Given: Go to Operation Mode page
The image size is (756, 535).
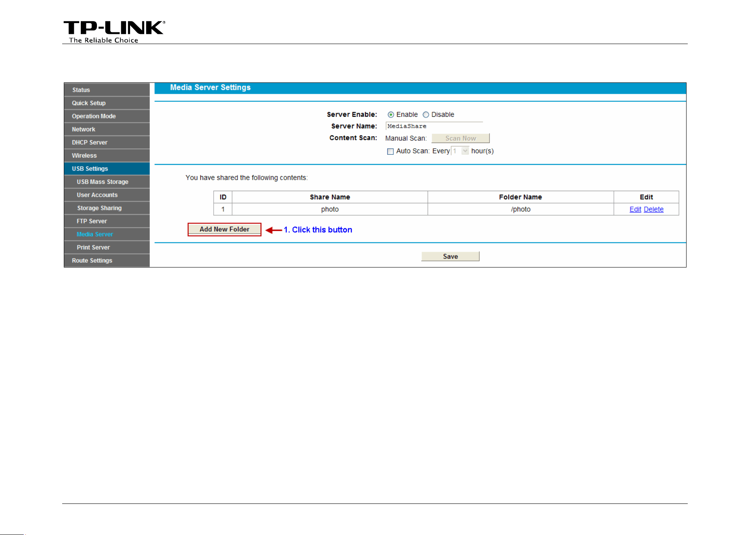Looking at the screenshot, I should pos(107,116).
